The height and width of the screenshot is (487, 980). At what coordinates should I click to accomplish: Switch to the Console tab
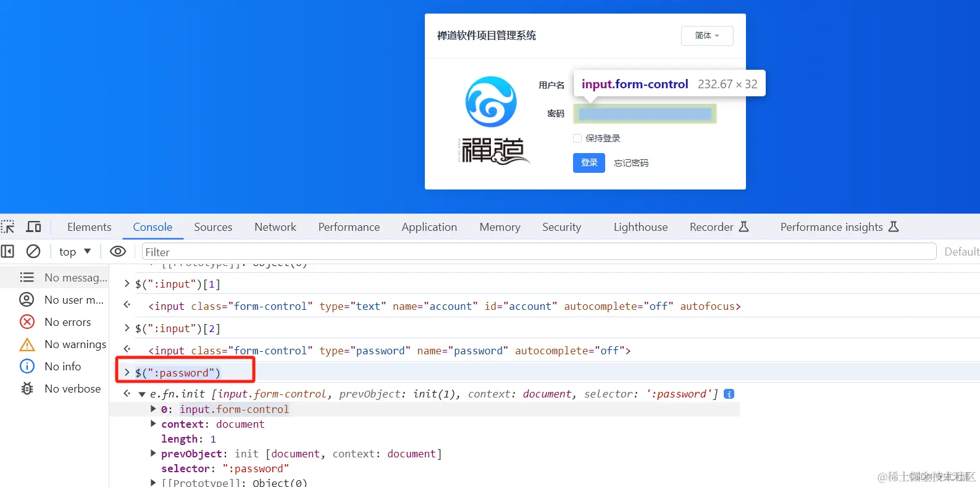pos(153,227)
